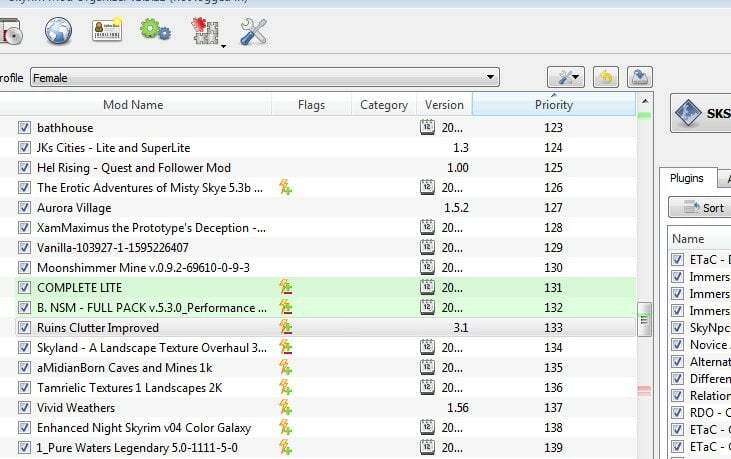Uncheck Vivid Weathers mod
The width and height of the screenshot is (731, 459).
24,408
